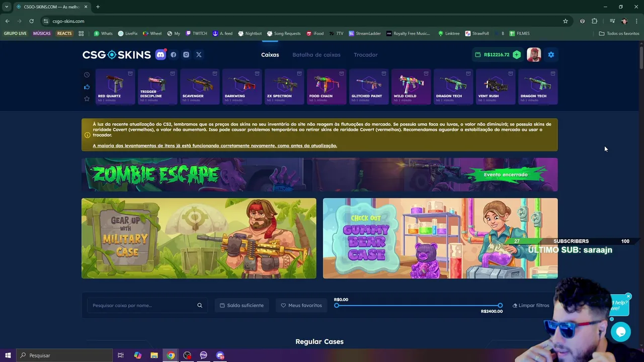Screen dimensions: 644x362
Task: Open the Food Chain drop card
Action: point(327,87)
